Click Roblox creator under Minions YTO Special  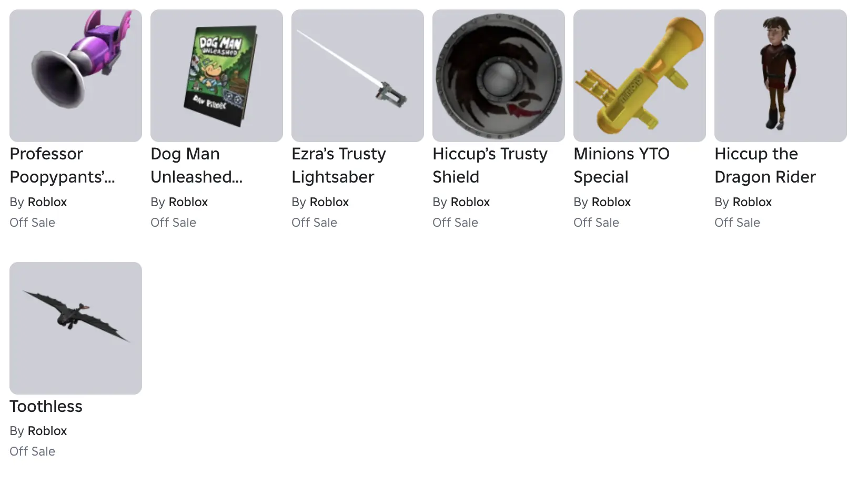pyautogui.click(x=611, y=202)
